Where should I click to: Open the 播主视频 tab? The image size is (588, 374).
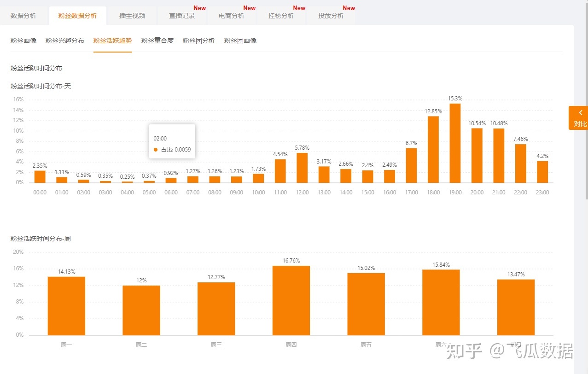(x=132, y=16)
